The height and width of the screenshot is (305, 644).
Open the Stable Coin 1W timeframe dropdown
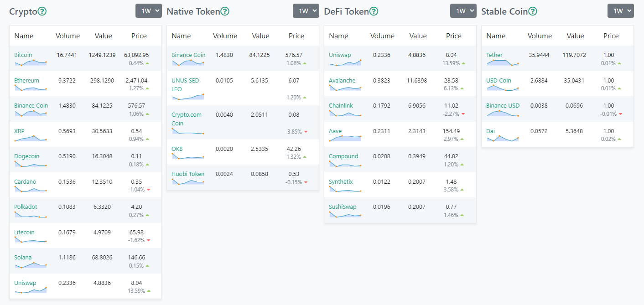[621, 11]
